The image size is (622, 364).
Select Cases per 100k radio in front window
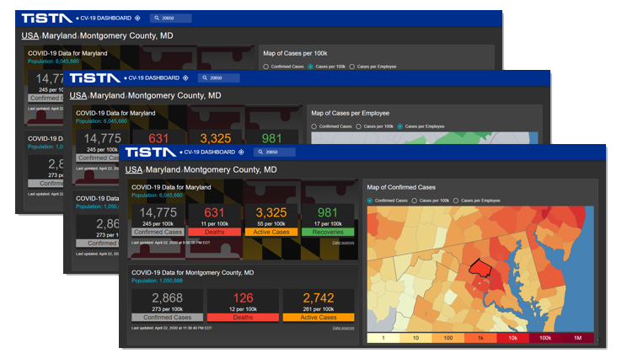[415, 201]
